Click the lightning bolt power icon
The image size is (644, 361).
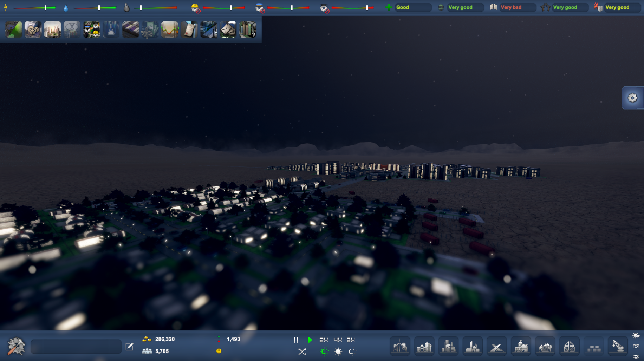click(x=6, y=7)
